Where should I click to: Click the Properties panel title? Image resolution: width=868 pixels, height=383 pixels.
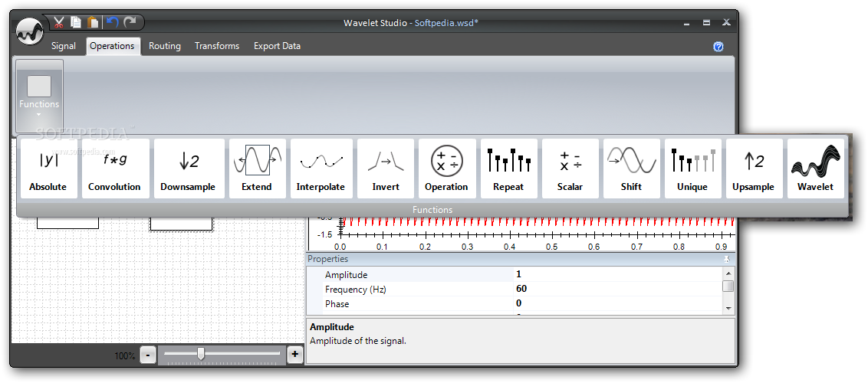328,259
